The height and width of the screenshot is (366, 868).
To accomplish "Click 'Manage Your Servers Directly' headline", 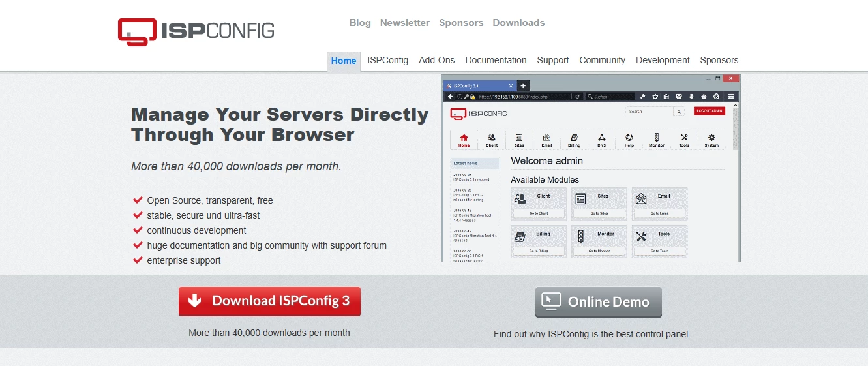I will [280, 114].
